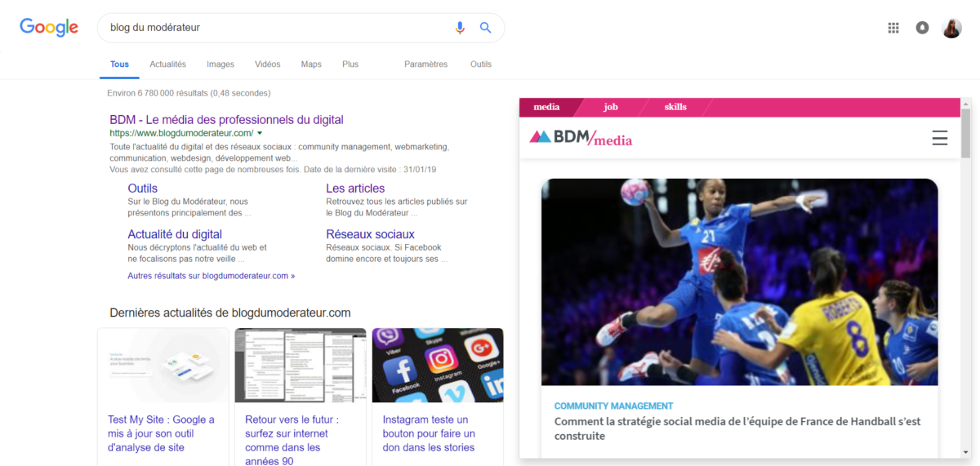Screen dimensions: 980x466
Task: Click into the Google search text field
Action: tap(269, 28)
